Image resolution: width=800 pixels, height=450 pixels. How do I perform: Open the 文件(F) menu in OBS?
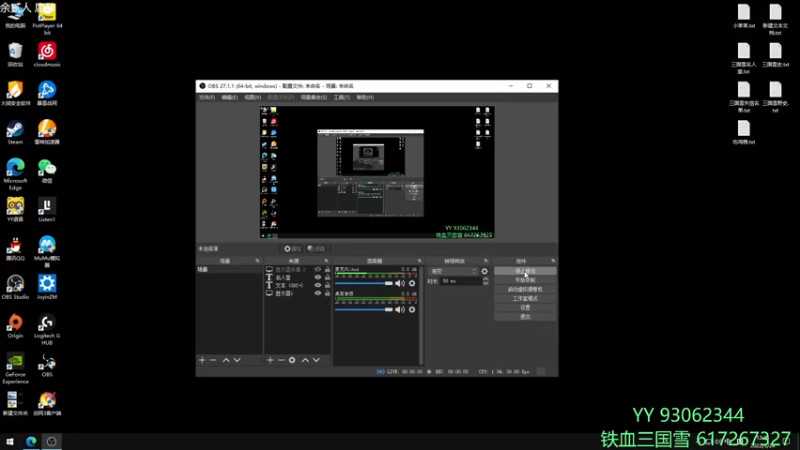pos(207,97)
